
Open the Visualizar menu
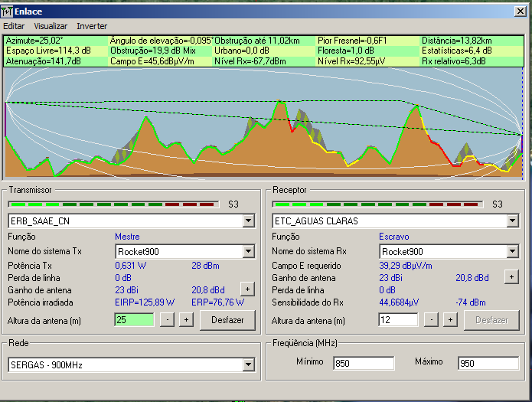coord(51,26)
